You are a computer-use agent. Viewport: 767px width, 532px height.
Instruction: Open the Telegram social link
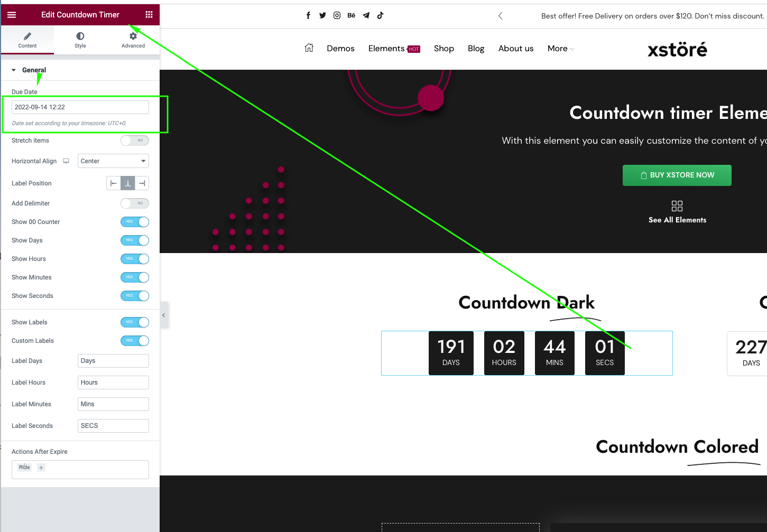366,15
